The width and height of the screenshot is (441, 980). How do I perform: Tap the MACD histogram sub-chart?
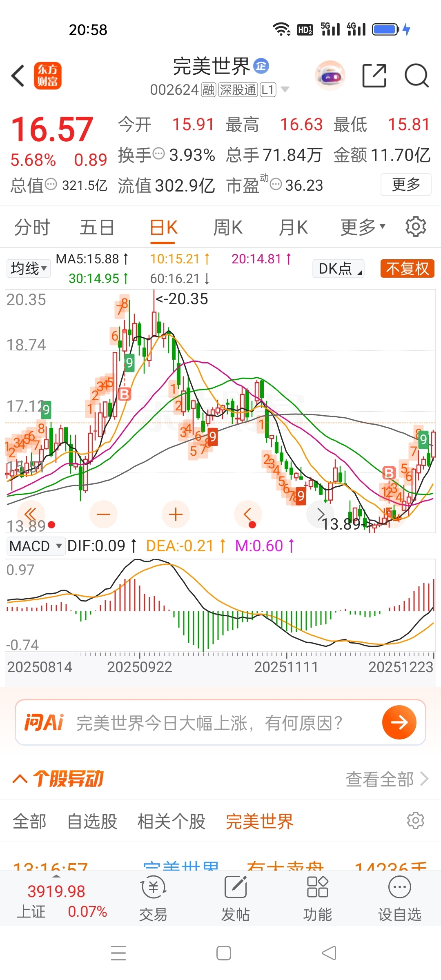click(x=220, y=605)
